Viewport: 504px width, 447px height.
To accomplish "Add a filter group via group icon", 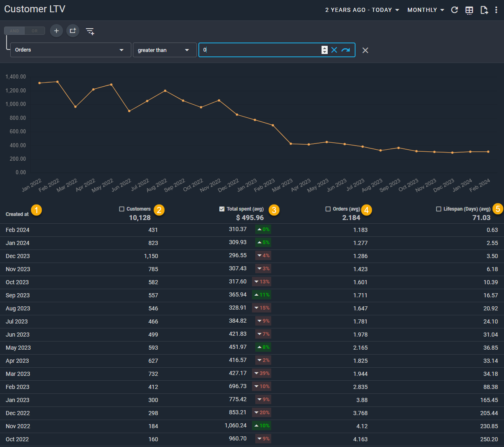I will 73,31.
